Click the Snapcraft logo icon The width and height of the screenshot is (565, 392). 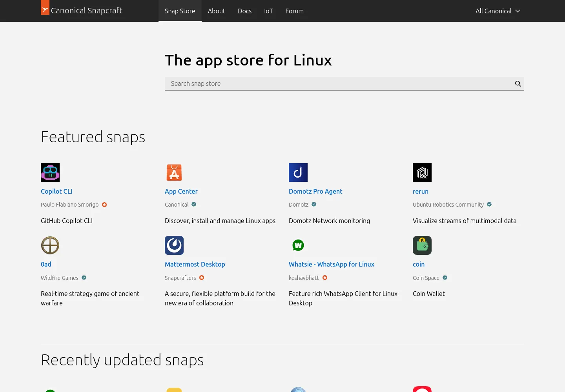point(45,7)
